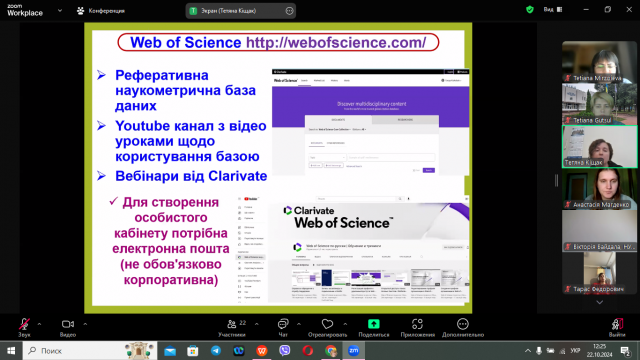
Task: Expand chat options arrow beside Чат
Action: coord(299,324)
